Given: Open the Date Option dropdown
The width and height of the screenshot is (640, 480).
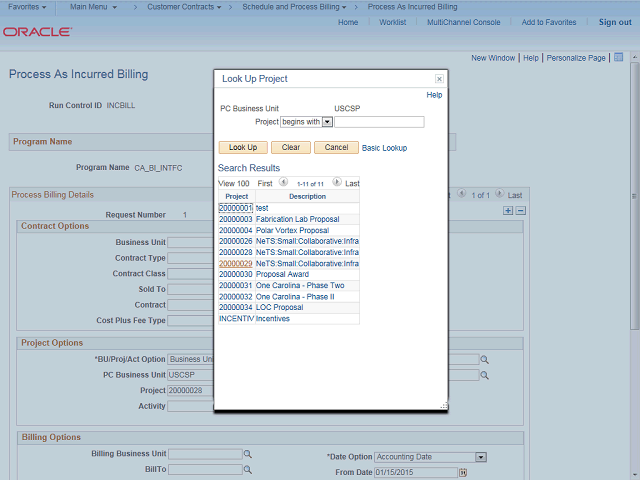Looking at the screenshot, I should (x=481, y=457).
